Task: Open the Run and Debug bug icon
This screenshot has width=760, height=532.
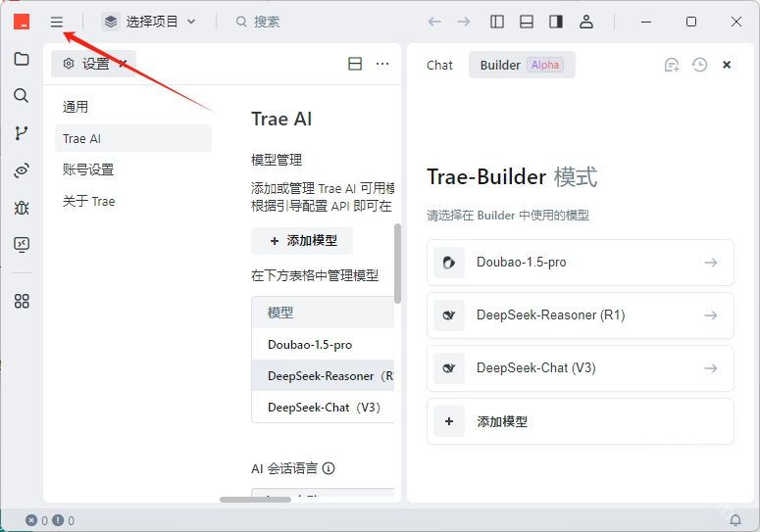Action: [22, 208]
